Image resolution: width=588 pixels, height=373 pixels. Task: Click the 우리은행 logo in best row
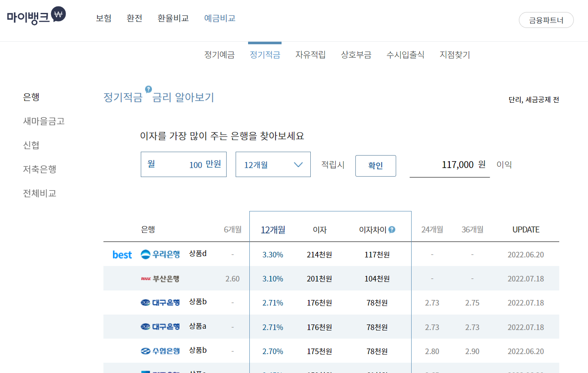[161, 254]
